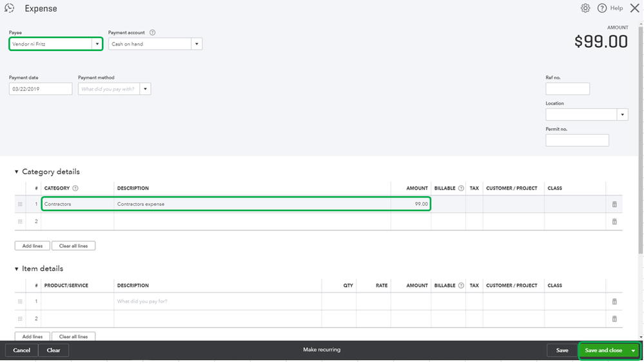Collapse the Category details section
Screen dimensions: 644x362
pyautogui.click(x=17, y=172)
